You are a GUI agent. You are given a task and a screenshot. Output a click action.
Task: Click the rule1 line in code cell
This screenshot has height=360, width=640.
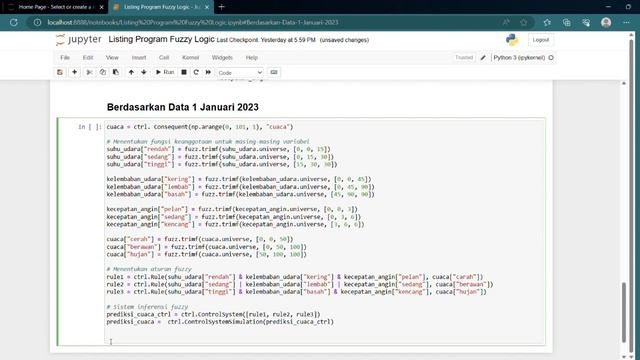pyautogui.click(x=295, y=277)
